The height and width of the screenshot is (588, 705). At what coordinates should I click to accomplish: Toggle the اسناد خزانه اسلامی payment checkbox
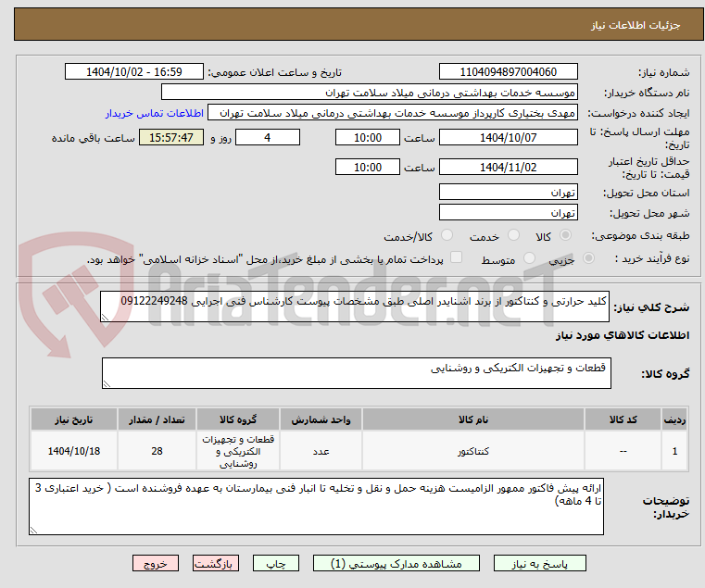[456, 257]
